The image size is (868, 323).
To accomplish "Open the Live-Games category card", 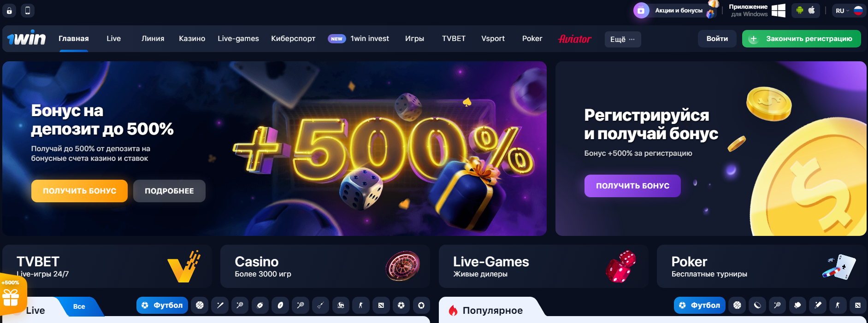I will click(x=543, y=266).
